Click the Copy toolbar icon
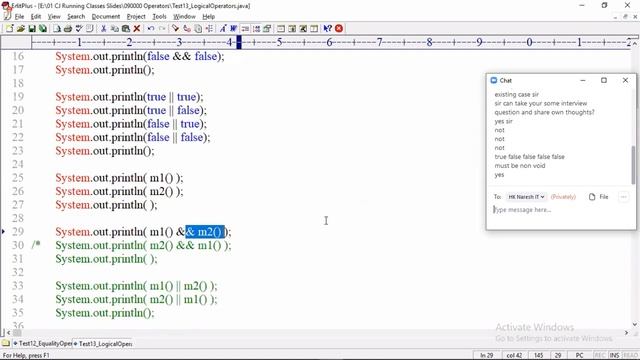 coord(115,29)
